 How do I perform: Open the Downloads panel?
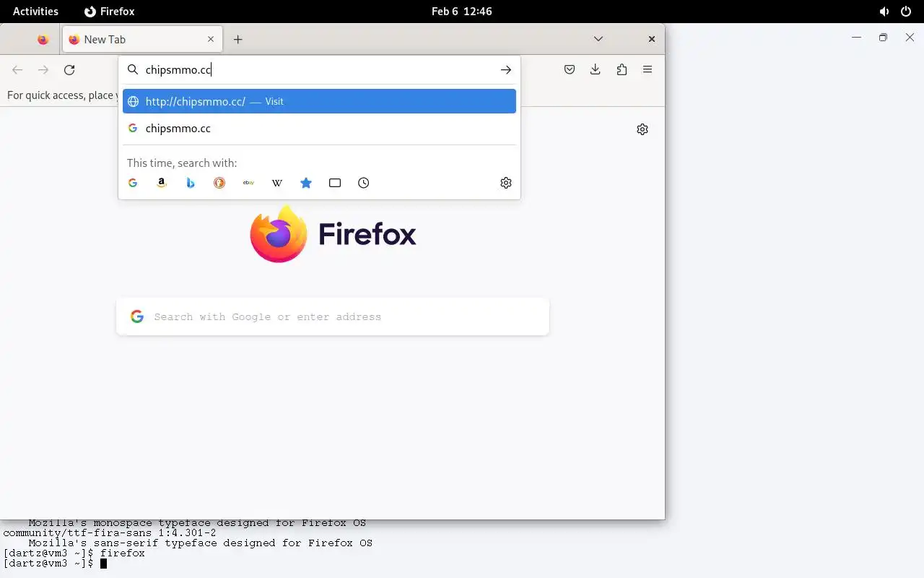pyautogui.click(x=596, y=69)
